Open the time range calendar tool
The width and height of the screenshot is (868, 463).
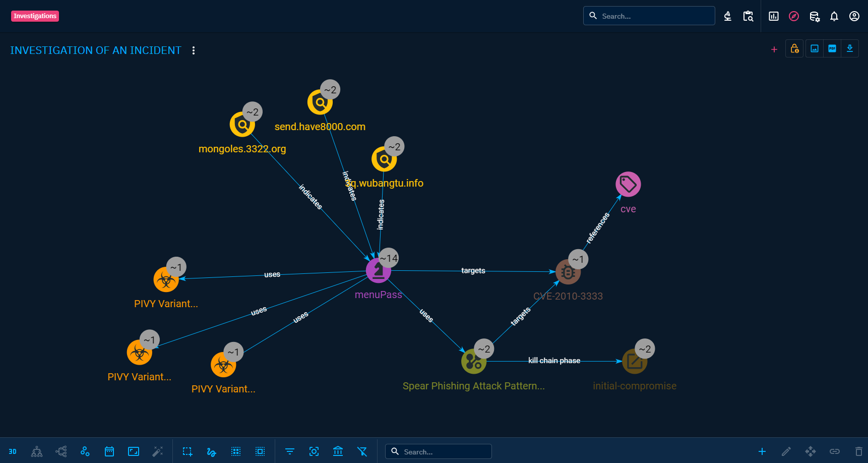tap(109, 451)
